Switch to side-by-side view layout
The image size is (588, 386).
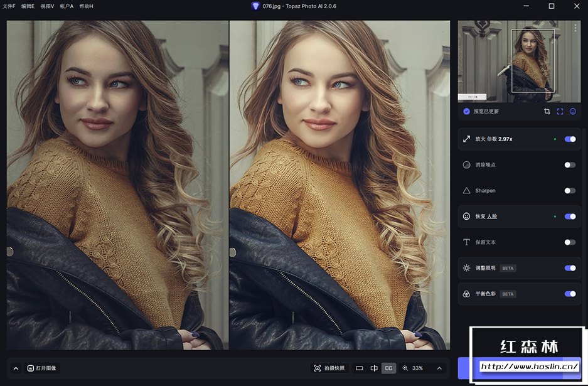[x=389, y=368]
